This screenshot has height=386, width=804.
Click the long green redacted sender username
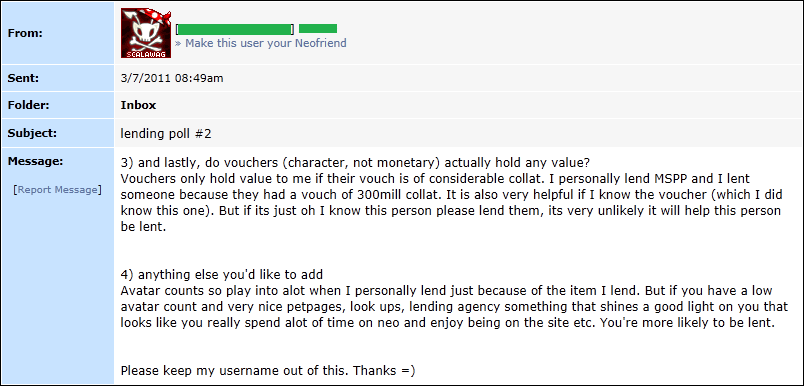tap(234, 29)
